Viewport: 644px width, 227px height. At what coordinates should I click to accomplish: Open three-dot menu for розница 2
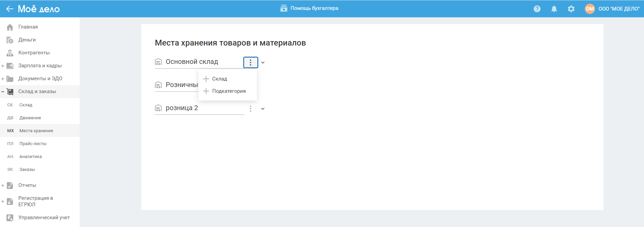(x=251, y=109)
